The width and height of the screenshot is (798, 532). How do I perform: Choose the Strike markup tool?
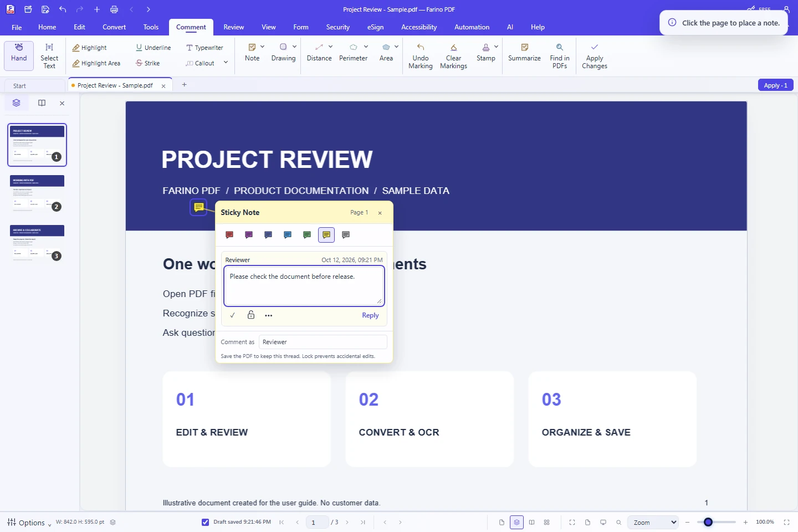(x=148, y=63)
